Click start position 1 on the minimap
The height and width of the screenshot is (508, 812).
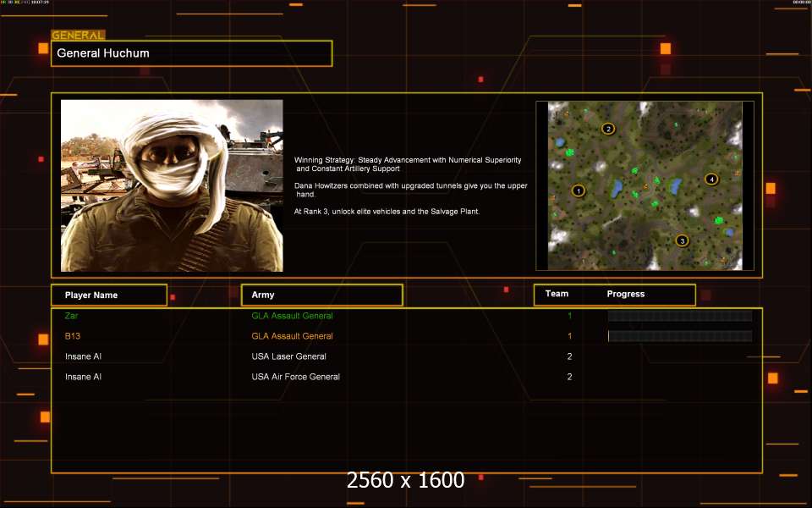coord(579,190)
